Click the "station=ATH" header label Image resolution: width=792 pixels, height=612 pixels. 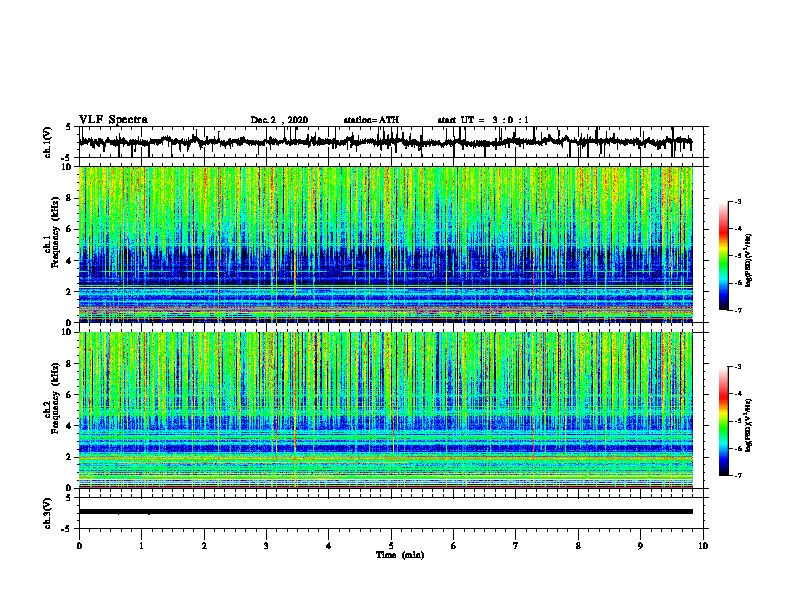[371, 120]
